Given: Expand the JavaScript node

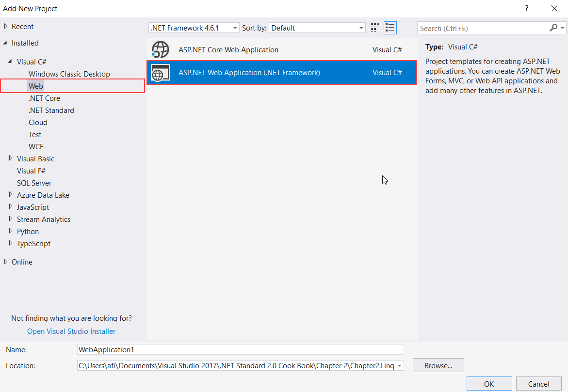Looking at the screenshot, I should [x=11, y=207].
